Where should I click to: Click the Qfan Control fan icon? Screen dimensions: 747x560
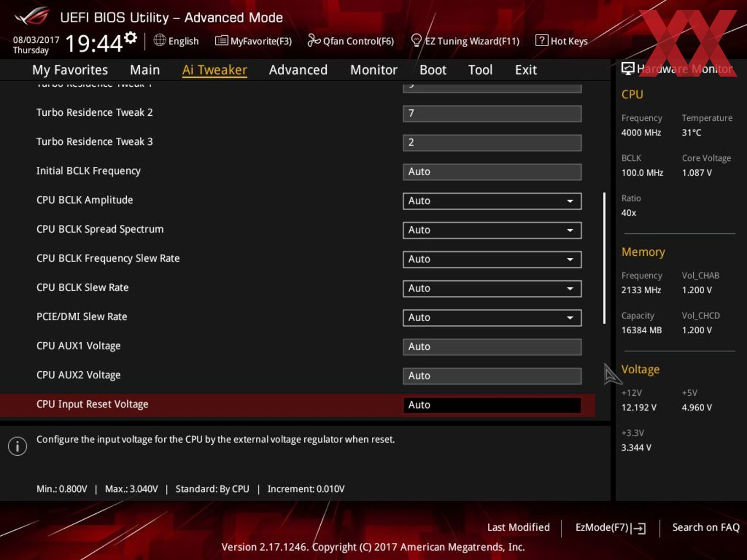click(314, 40)
